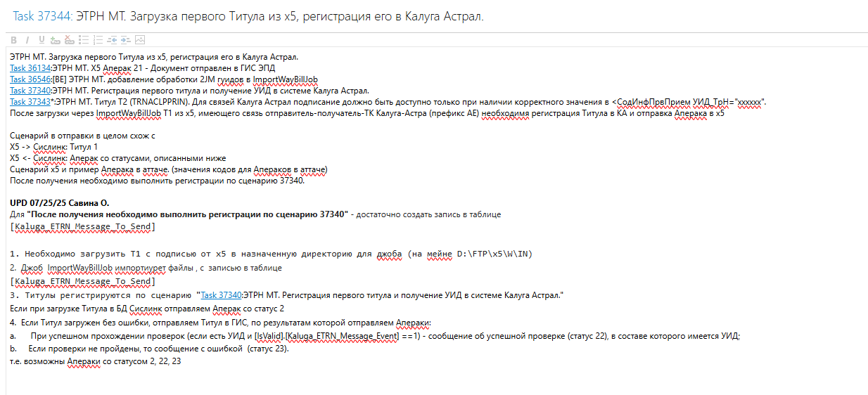868x395 pixels.
Task: Click the decrease indent icon
Action: 112,40
